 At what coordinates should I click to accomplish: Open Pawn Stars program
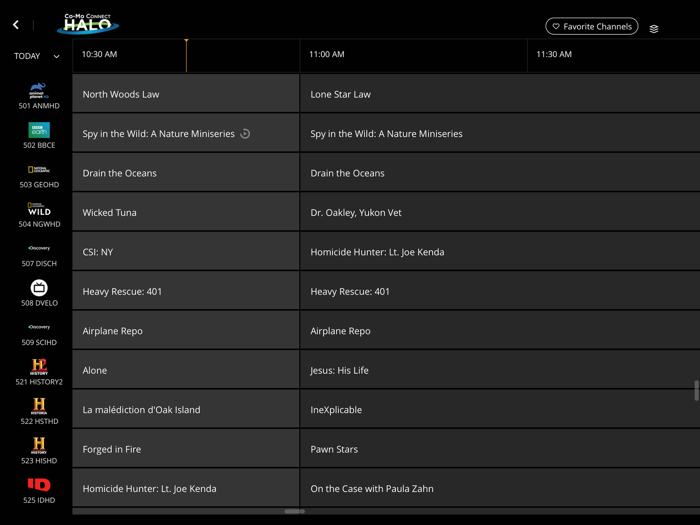click(500, 448)
